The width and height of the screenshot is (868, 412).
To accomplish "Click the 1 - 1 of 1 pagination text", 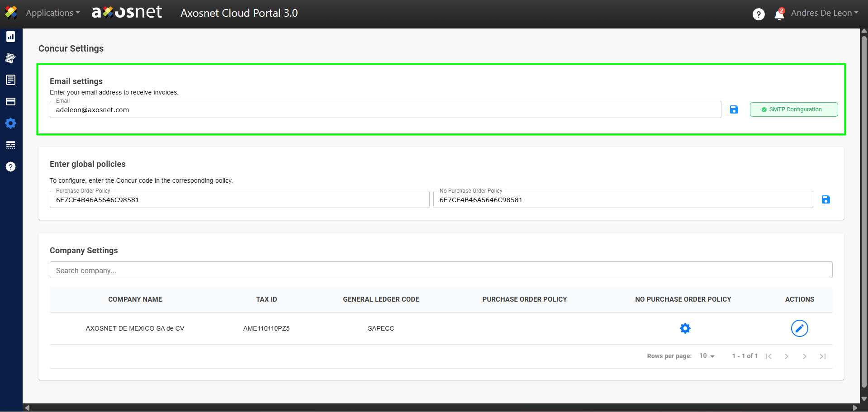I will tap(745, 356).
